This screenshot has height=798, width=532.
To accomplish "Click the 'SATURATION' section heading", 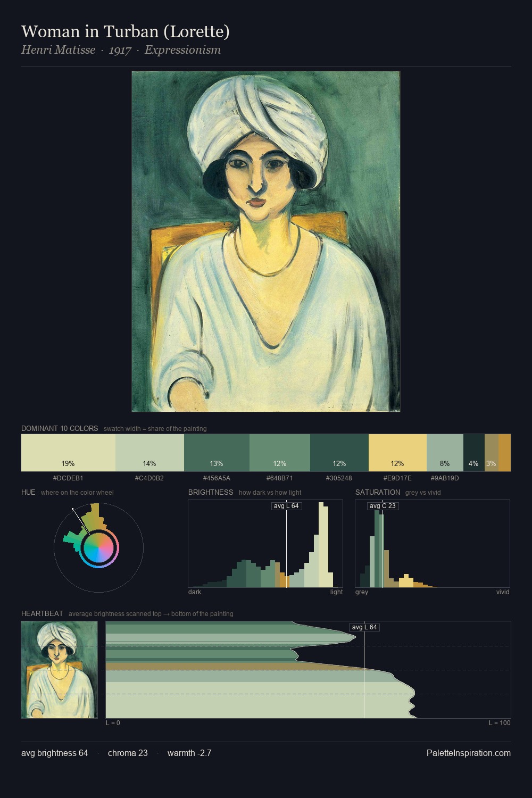I will [x=378, y=492].
